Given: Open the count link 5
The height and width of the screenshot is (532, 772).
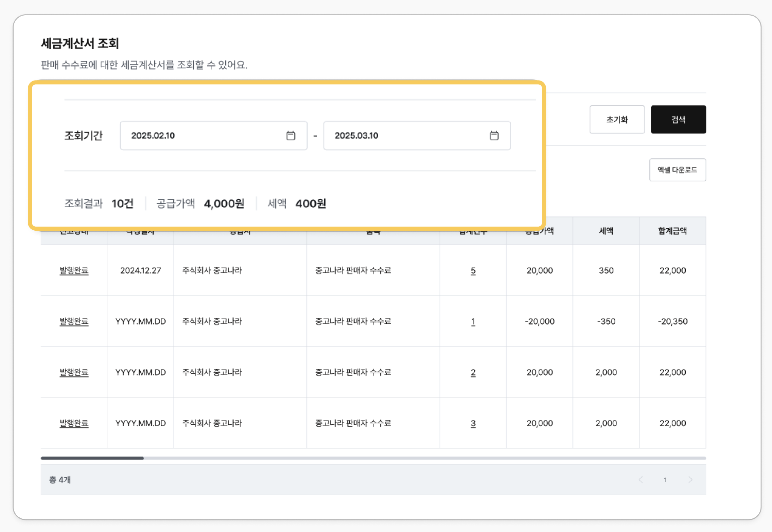Looking at the screenshot, I should tap(473, 271).
